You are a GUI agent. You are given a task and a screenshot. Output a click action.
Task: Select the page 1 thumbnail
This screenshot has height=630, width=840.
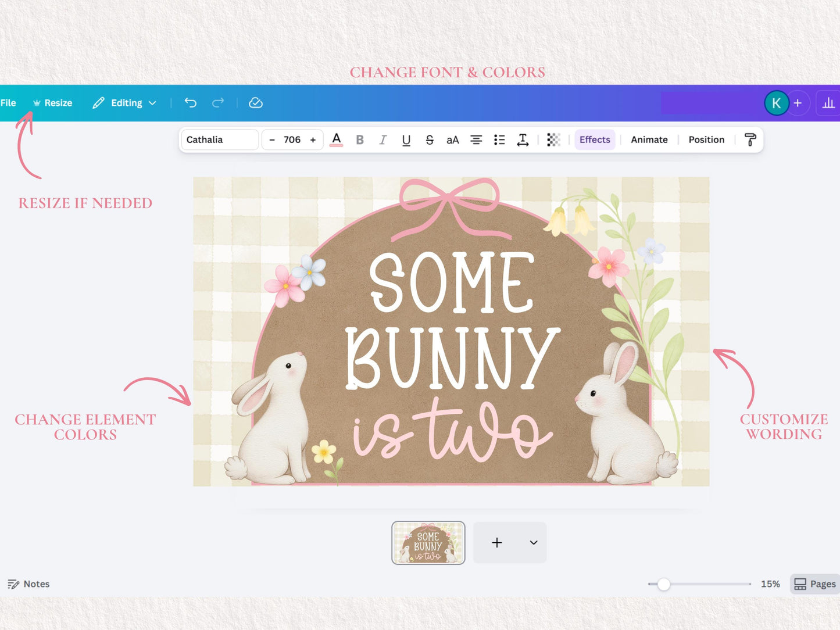[428, 543]
